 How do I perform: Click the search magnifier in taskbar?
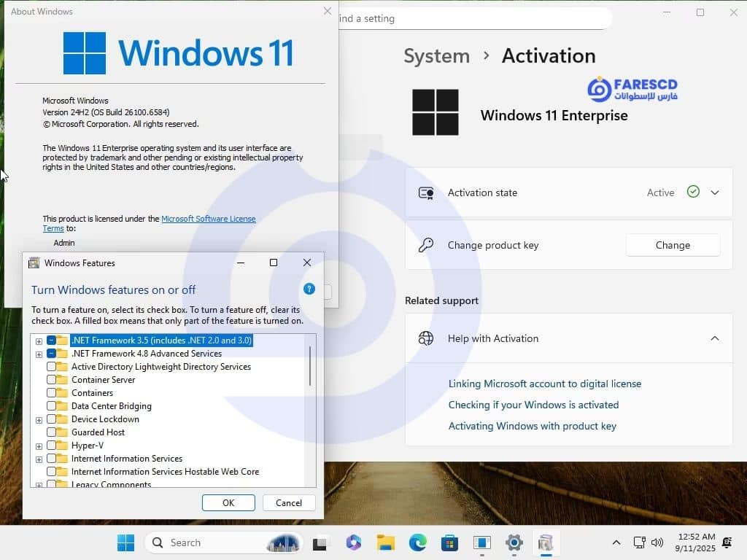[158, 542]
